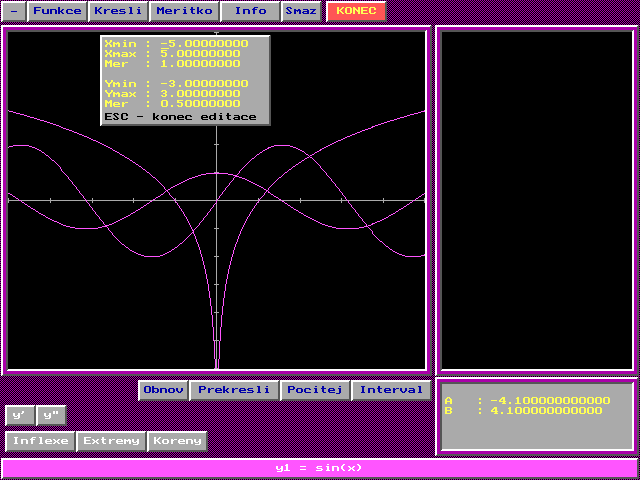Click the red KONEC button
This screenshot has width=640, height=480.
[x=356, y=11]
